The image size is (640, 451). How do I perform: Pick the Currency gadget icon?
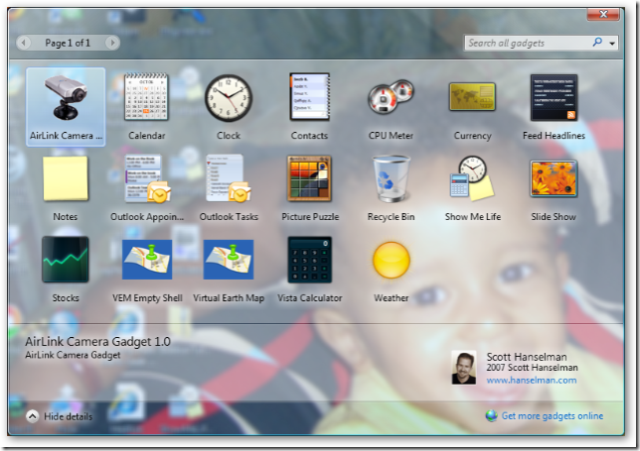coord(472,99)
